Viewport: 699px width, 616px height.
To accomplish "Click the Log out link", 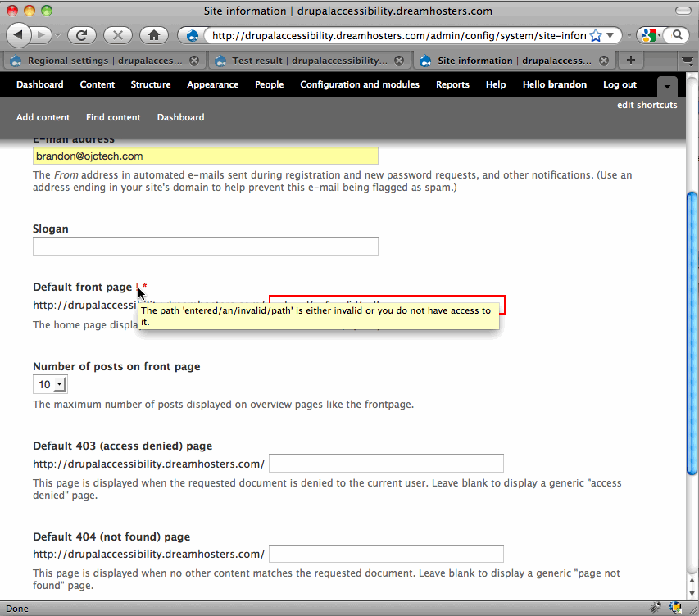I will (619, 84).
